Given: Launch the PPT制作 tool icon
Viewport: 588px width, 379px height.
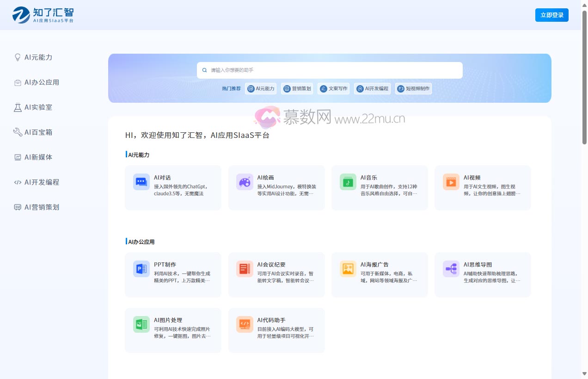Looking at the screenshot, I should click(141, 269).
